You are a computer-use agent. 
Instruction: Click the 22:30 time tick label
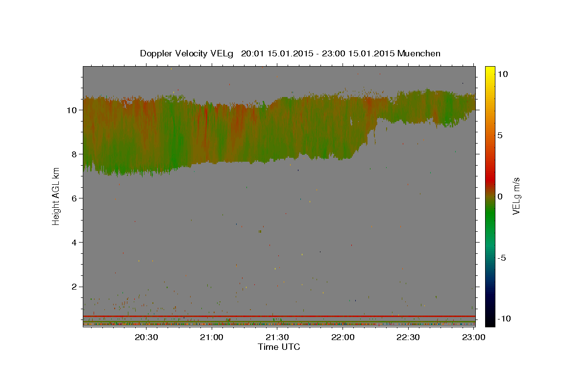tap(408, 337)
